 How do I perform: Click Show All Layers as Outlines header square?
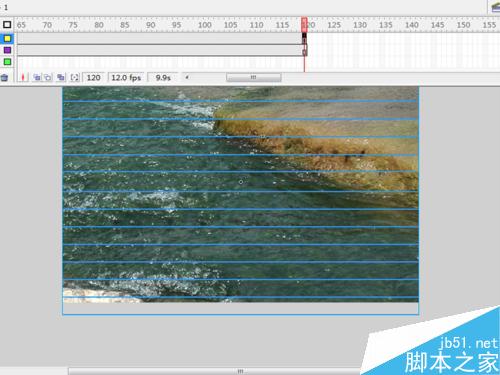(7, 25)
